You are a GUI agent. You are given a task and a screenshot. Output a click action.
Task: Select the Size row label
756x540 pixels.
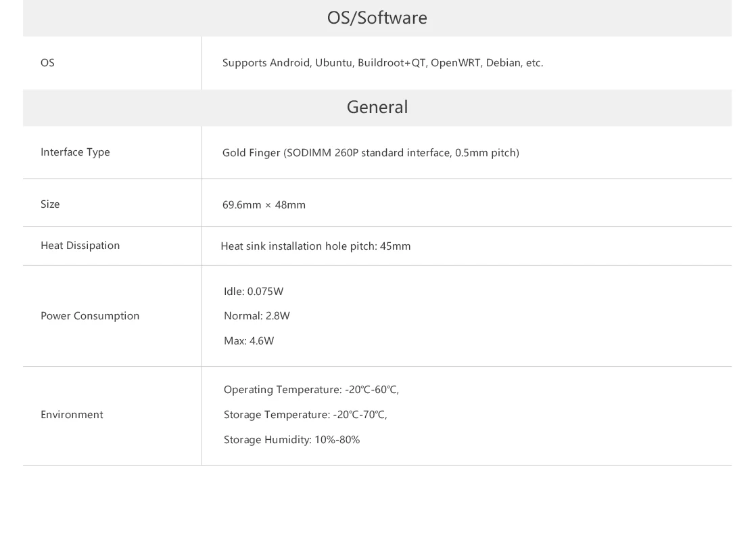(50, 204)
